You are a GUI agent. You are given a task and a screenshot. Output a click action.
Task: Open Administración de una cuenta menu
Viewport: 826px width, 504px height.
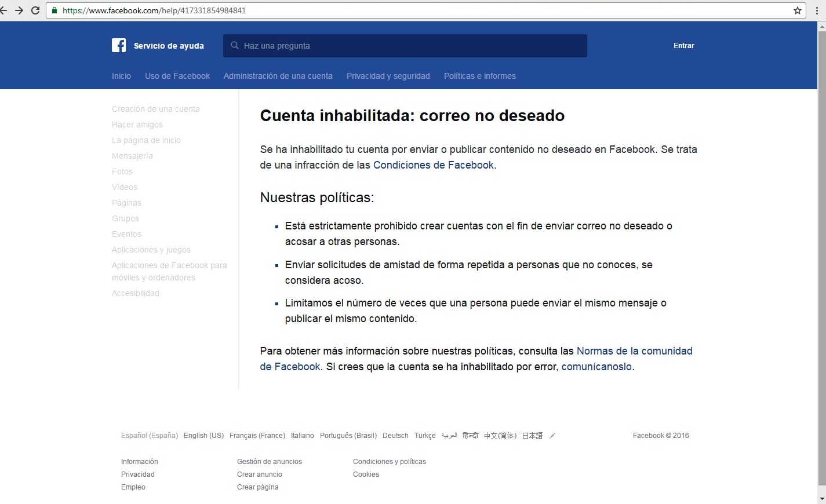point(278,76)
